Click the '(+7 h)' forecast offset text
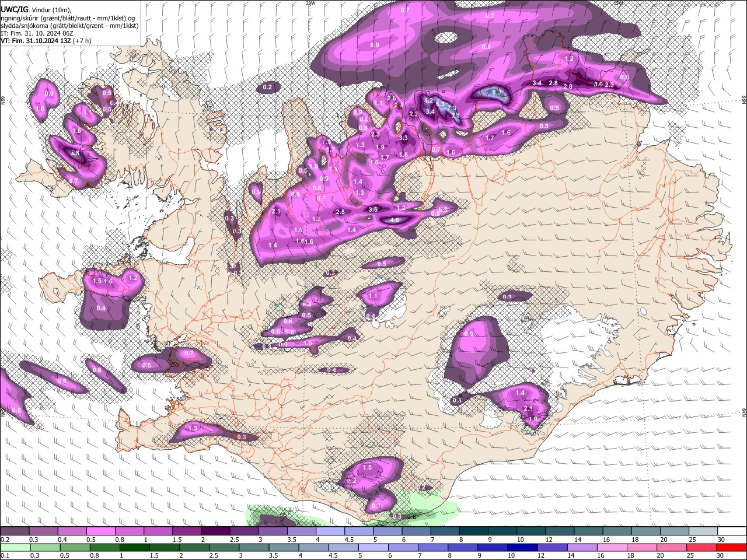 coord(82,41)
